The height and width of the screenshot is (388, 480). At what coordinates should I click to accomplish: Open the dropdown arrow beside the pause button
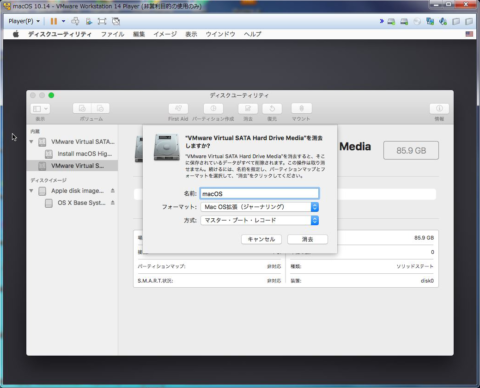(x=63, y=21)
